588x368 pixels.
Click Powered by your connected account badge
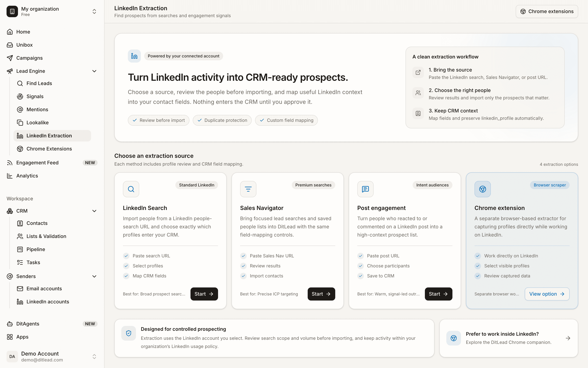(184, 56)
